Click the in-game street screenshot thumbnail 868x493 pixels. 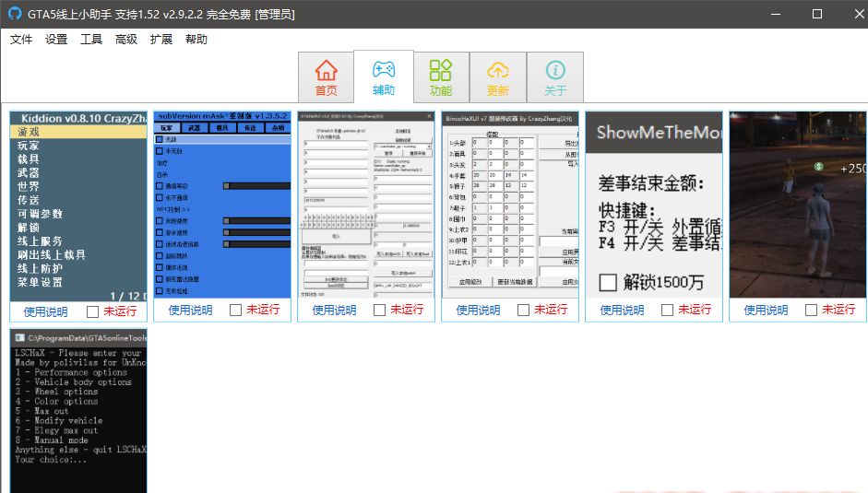(x=798, y=205)
